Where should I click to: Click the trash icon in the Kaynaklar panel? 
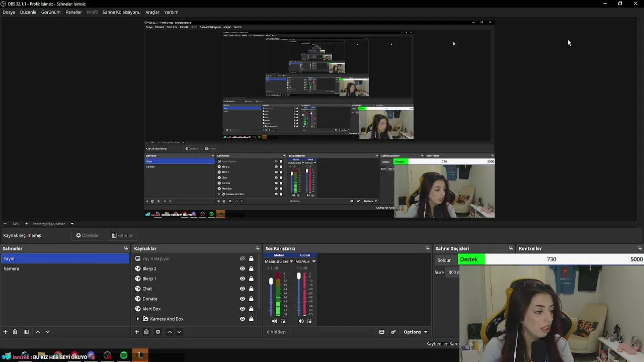[146, 332]
